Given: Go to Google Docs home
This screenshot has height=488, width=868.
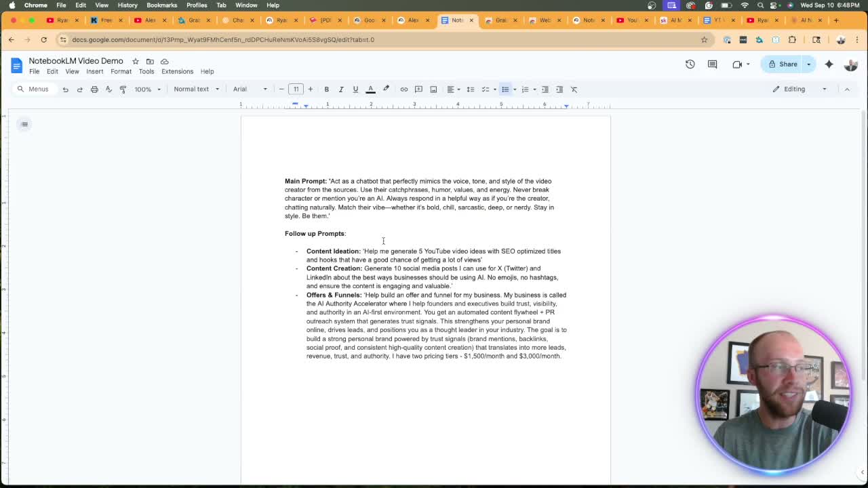Looking at the screenshot, I should (x=16, y=65).
